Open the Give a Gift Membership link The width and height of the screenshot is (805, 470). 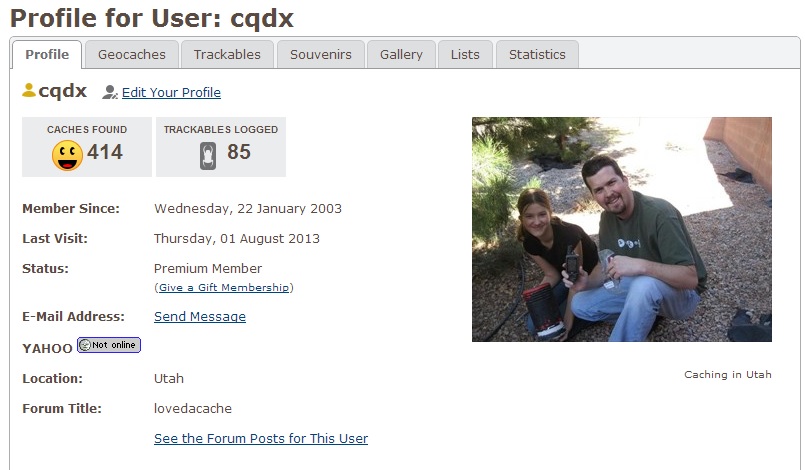[x=224, y=287]
